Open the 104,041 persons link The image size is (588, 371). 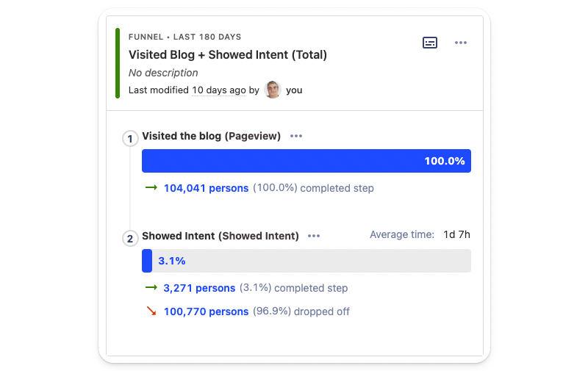tap(206, 188)
